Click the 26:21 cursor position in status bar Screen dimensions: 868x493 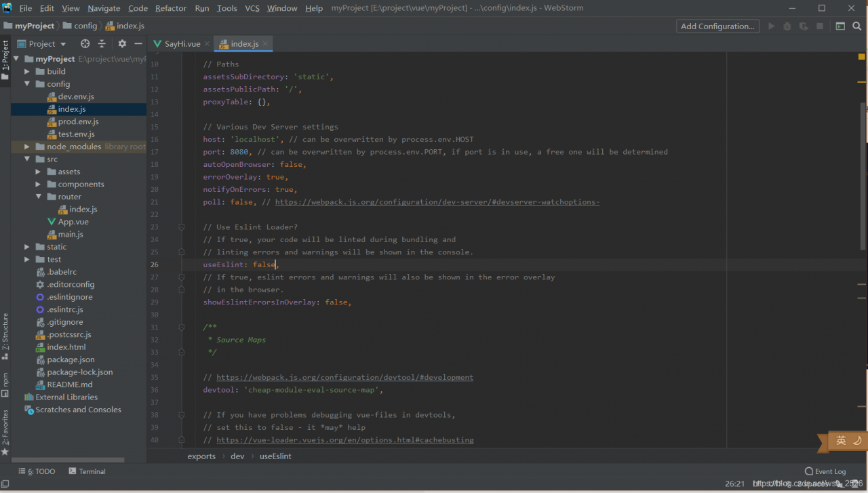pyautogui.click(x=734, y=484)
